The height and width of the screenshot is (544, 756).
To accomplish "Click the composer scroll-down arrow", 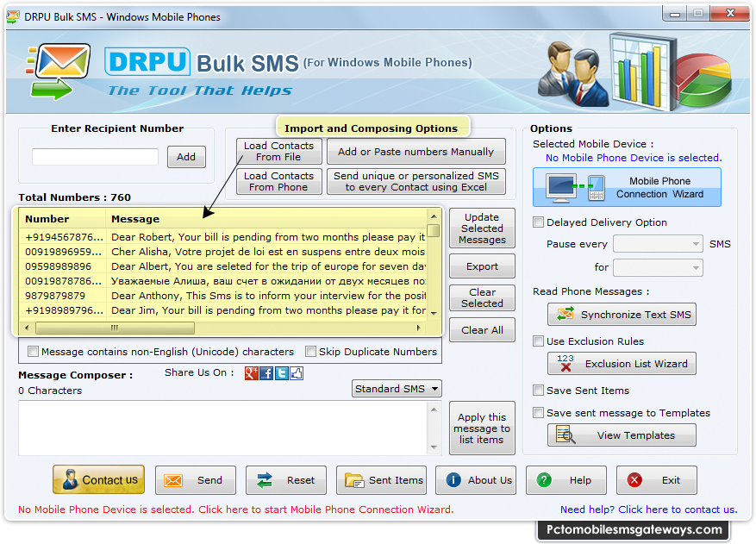I will [434, 447].
